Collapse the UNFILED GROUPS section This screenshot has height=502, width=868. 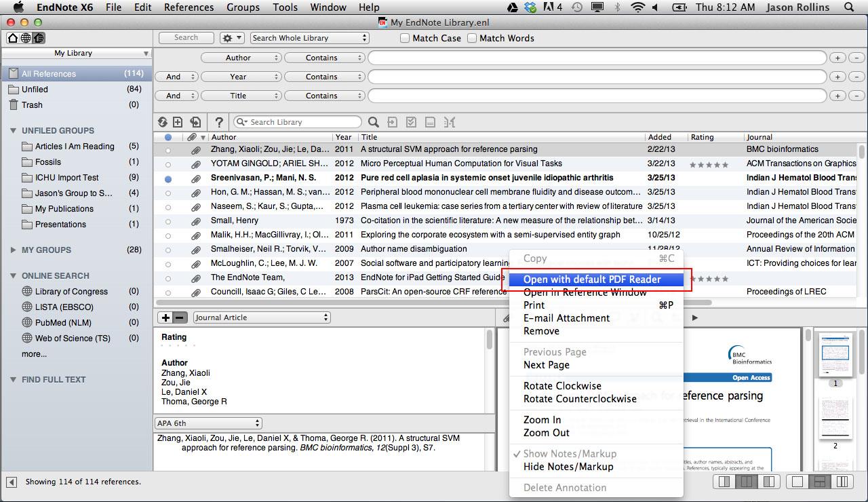(x=14, y=131)
